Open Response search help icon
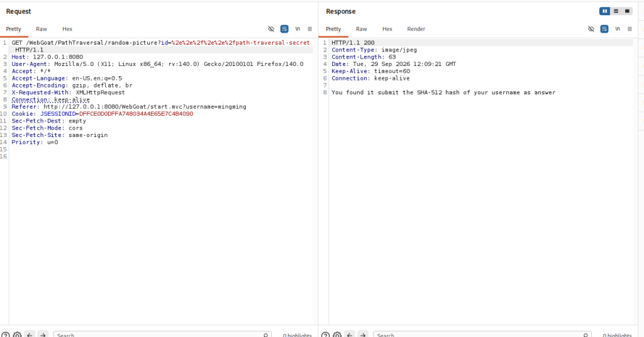 325,335
